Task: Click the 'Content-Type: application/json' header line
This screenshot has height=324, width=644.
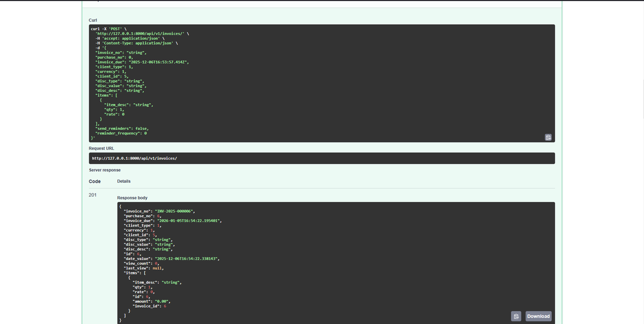Action: 136,43
